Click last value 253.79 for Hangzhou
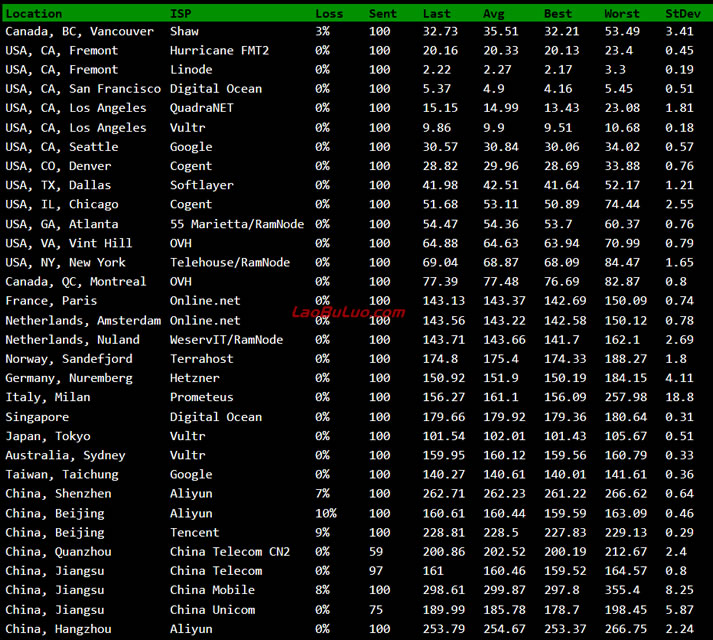The image size is (713, 640). 444,629
